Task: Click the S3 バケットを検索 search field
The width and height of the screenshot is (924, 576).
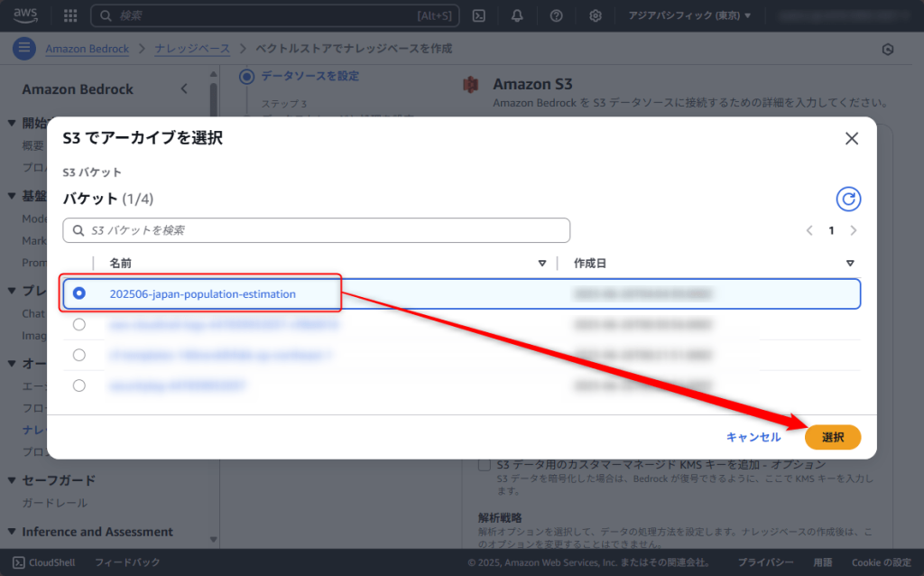Action: click(x=317, y=230)
